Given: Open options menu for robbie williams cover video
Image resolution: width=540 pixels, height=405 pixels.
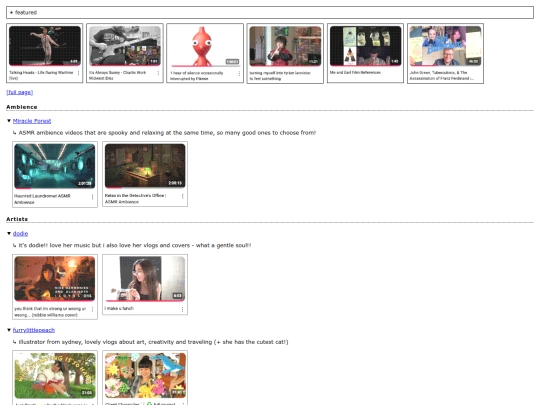Looking at the screenshot, I should pos(92,309).
